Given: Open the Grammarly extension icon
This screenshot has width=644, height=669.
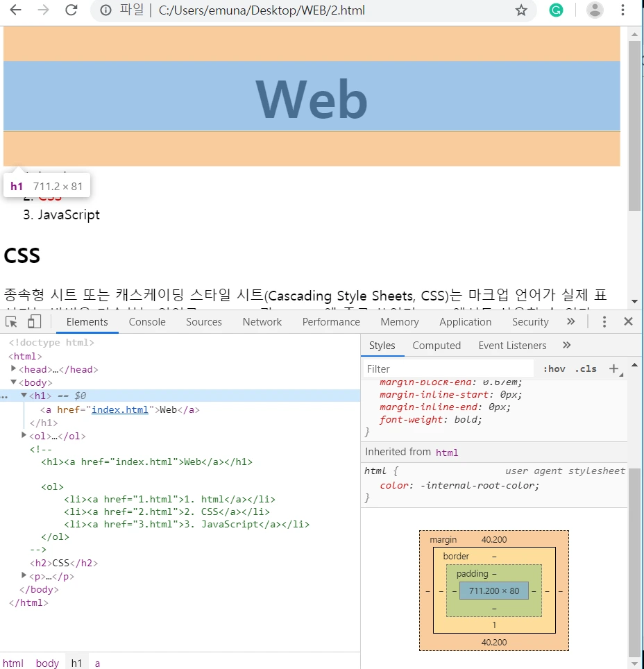Looking at the screenshot, I should (556, 10).
